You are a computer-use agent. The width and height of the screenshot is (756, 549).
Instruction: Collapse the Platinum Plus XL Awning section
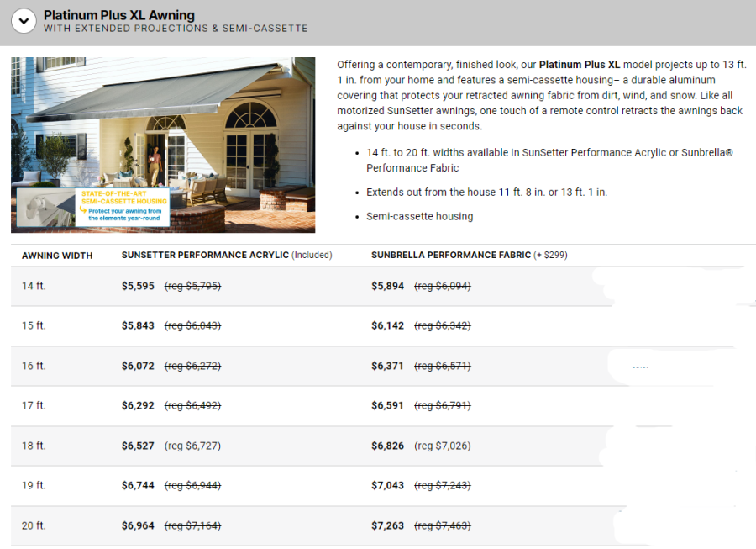(24, 21)
